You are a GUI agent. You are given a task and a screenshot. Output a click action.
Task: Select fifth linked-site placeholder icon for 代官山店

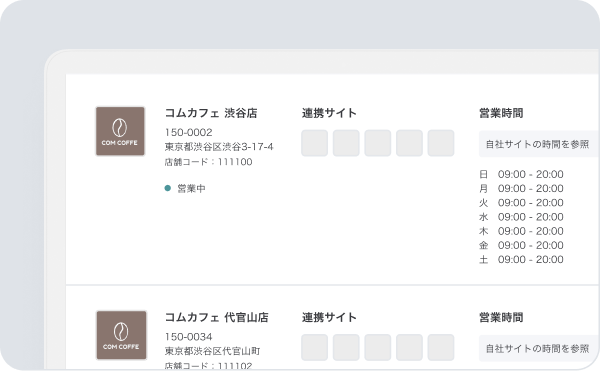click(x=441, y=347)
